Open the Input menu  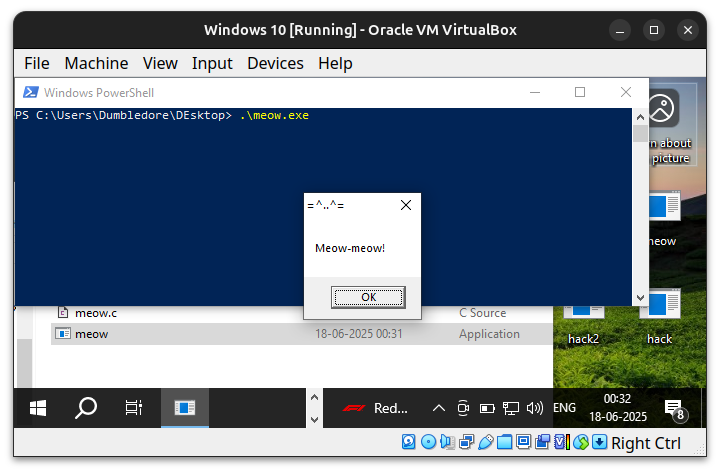212,63
